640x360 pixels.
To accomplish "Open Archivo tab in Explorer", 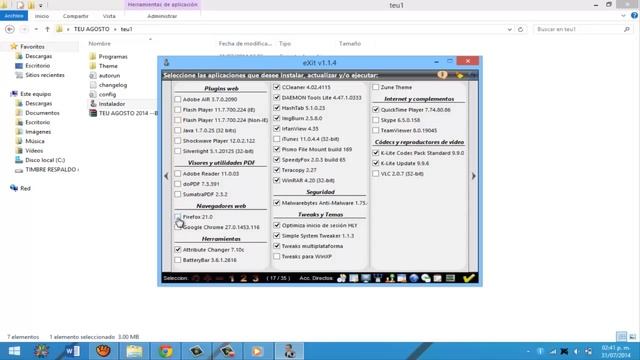I will (x=14, y=16).
